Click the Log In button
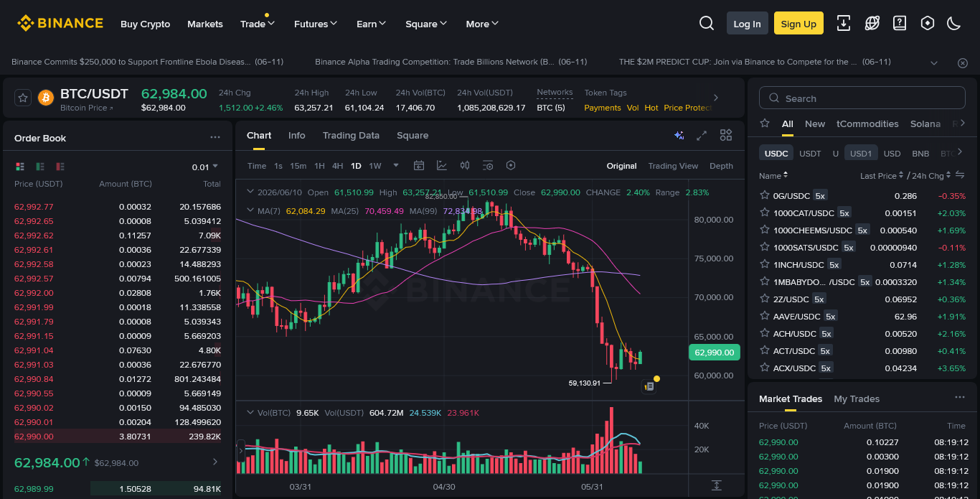The image size is (980, 499). (747, 24)
